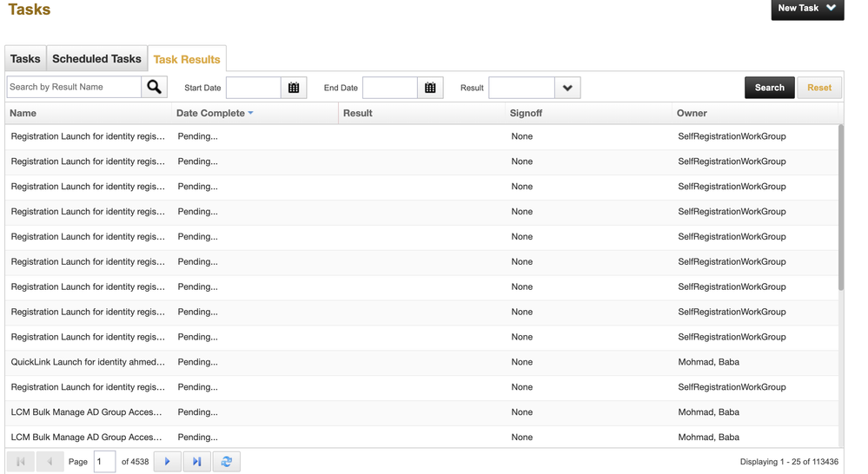Click the End Date input field
Screen dimensions: 868x474
(x=390, y=88)
